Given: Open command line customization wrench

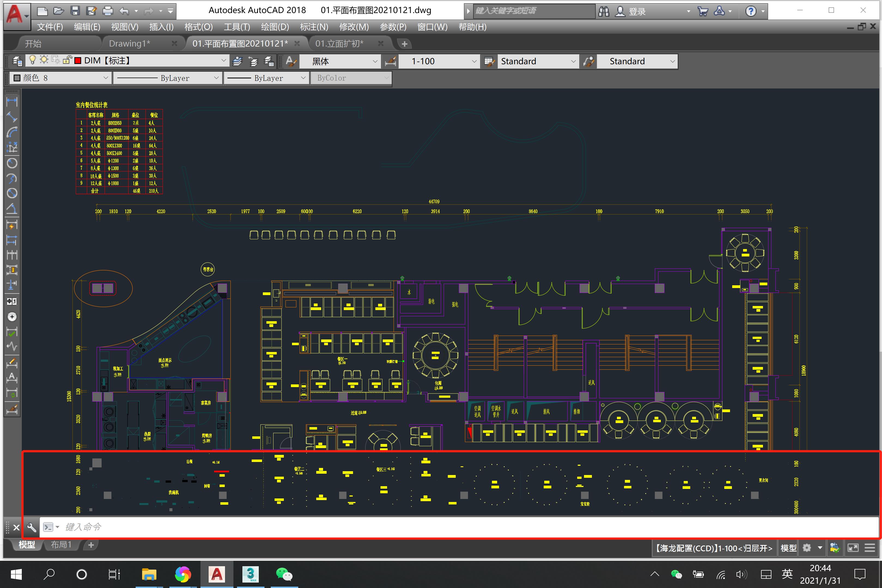Looking at the screenshot, I should [x=32, y=527].
